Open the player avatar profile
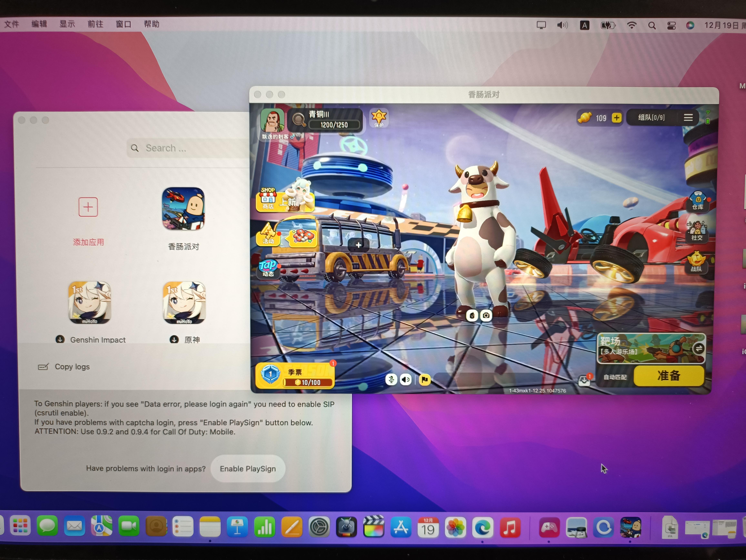 tap(272, 120)
